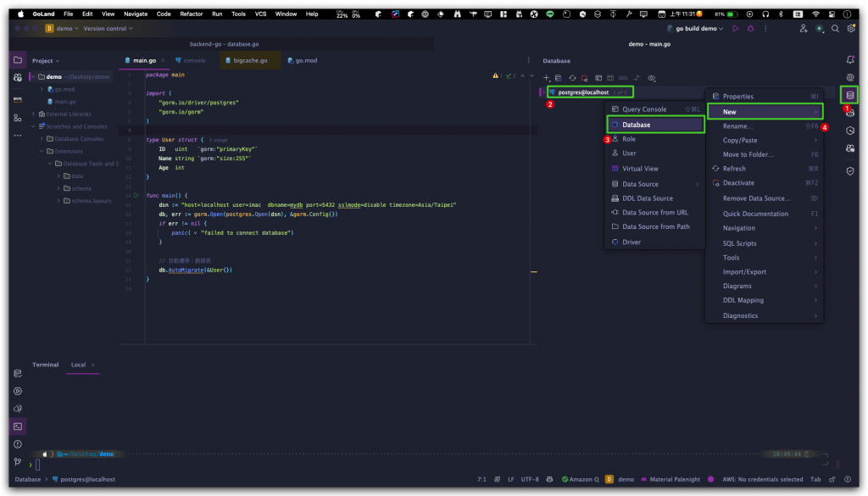Open the Refactor menu in the menu bar
The width and height of the screenshot is (868, 496).
coord(191,14)
